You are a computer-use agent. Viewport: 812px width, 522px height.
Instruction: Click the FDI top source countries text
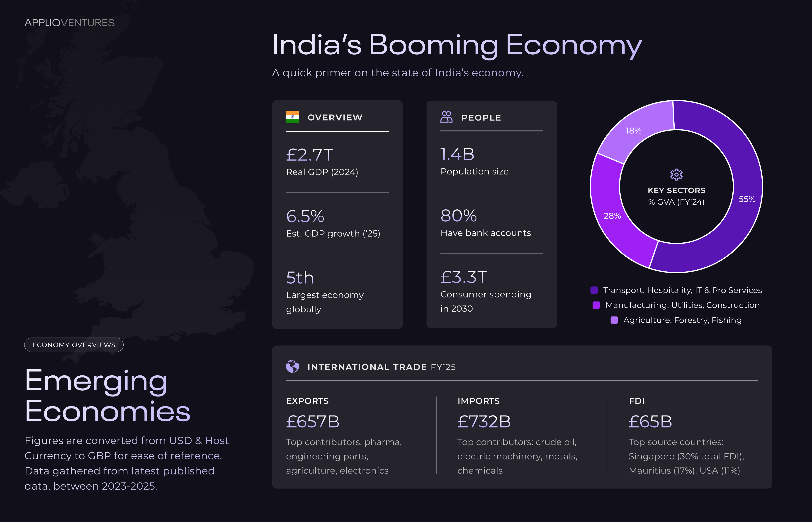pos(686,456)
